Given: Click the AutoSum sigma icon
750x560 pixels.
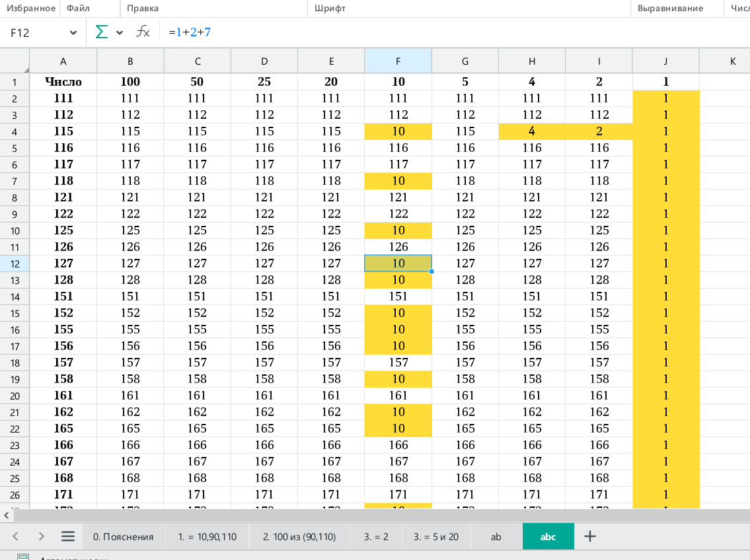Looking at the screenshot, I should pyautogui.click(x=102, y=32).
